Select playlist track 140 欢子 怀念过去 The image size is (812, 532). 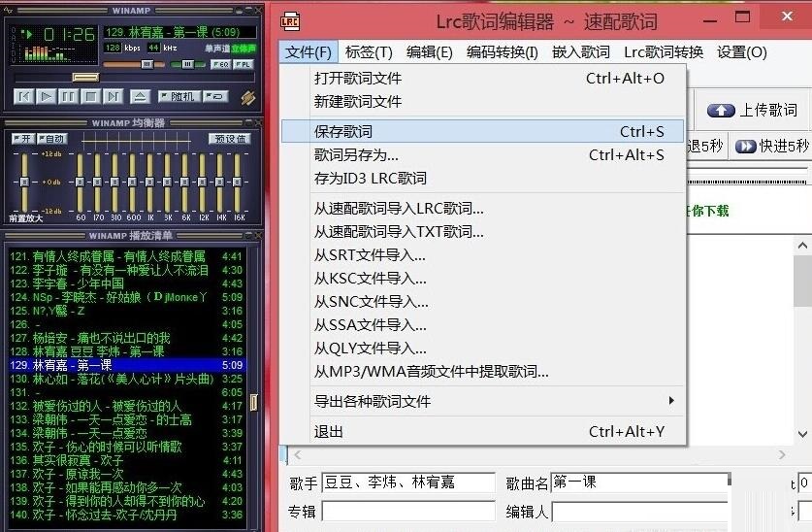126,515
